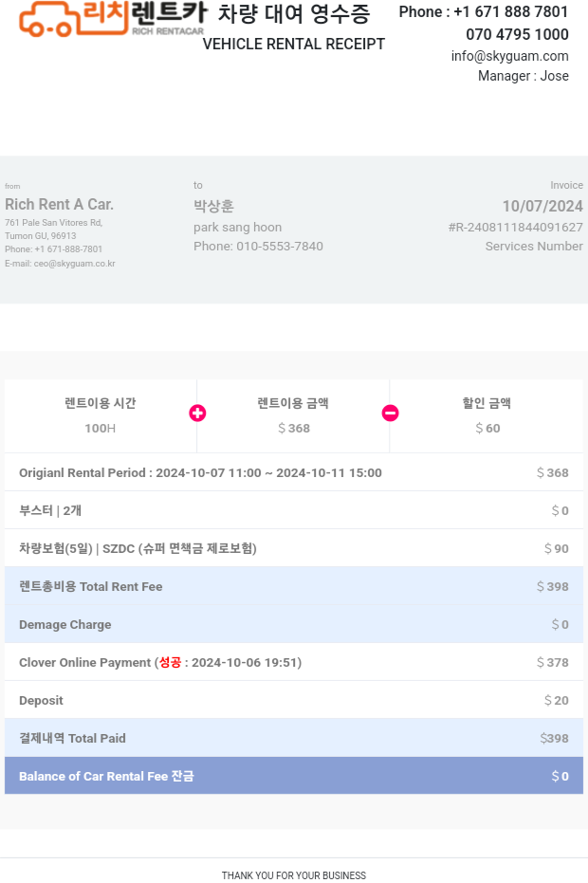Click the SZDC insurance row

(x=293, y=548)
